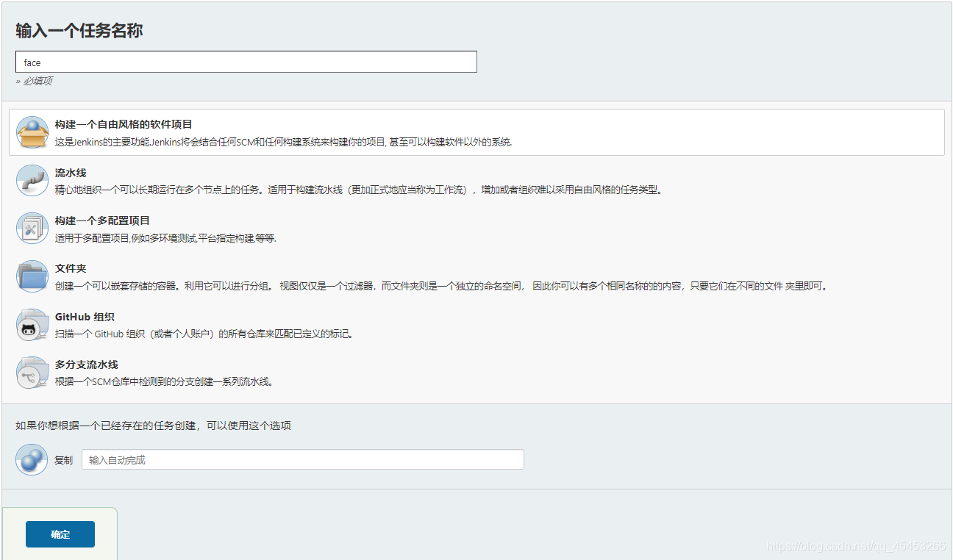This screenshot has height=560, width=953.
Task: Click the multi-configuration description 适用于多配置项目
Action: (165, 238)
